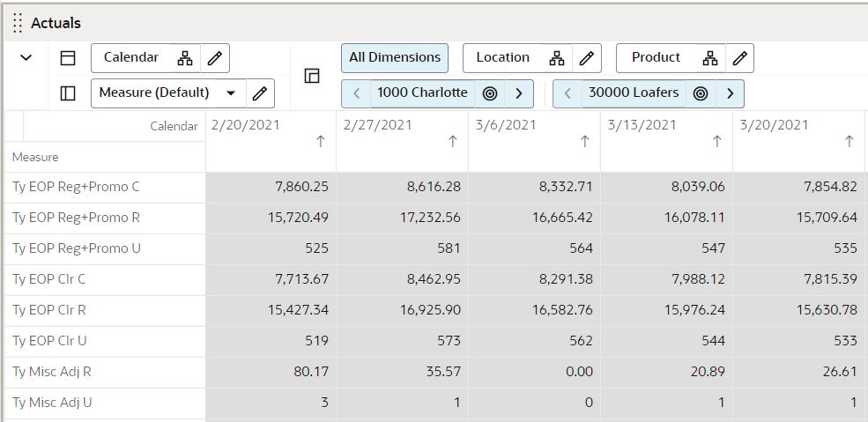Click drill-up arrow on 3/20/2021 column
Viewport: 868px width, 422px height.
[x=849, y=142]
